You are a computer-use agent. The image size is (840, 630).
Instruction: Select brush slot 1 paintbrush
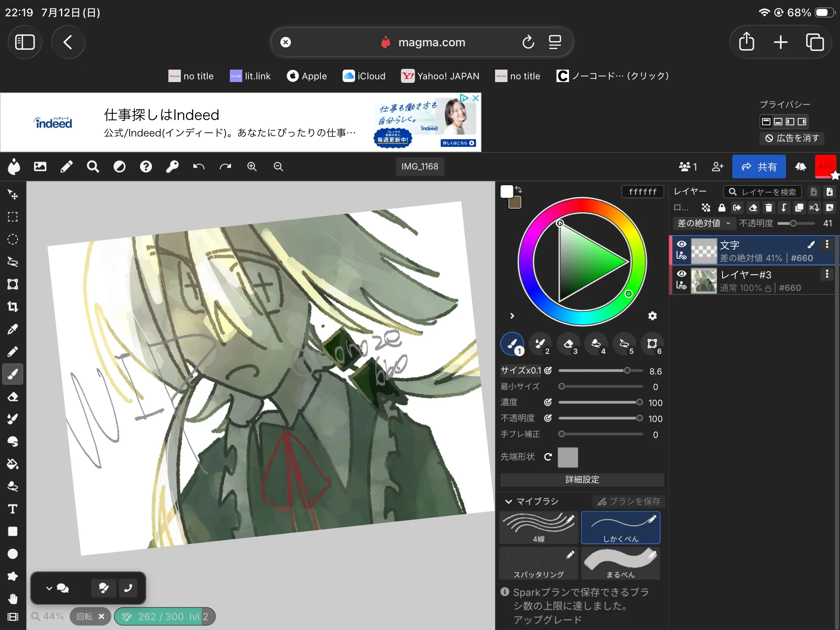512,344
